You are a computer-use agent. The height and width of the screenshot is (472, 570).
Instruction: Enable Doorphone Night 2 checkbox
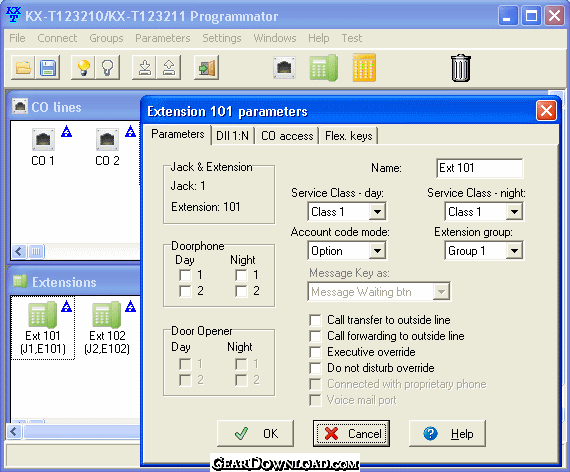coord(241,291)
